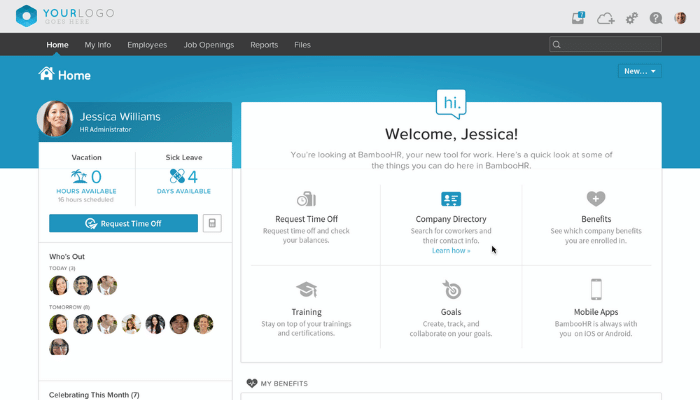This screenshot has width=700, height=400.
Task: Click the Mobile Apps phone icon
Action: coord(596,289)
